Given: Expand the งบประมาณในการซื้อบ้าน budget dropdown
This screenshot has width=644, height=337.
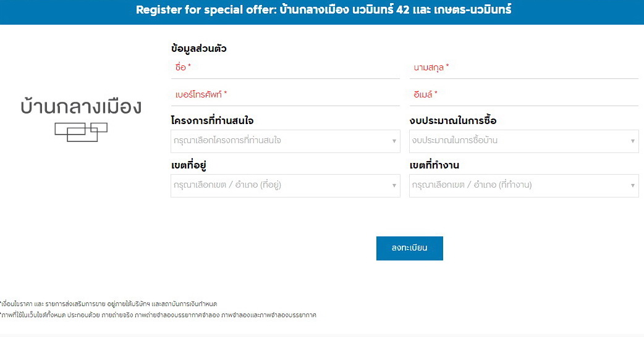Looking at the screenshot, I should [523, 141].
